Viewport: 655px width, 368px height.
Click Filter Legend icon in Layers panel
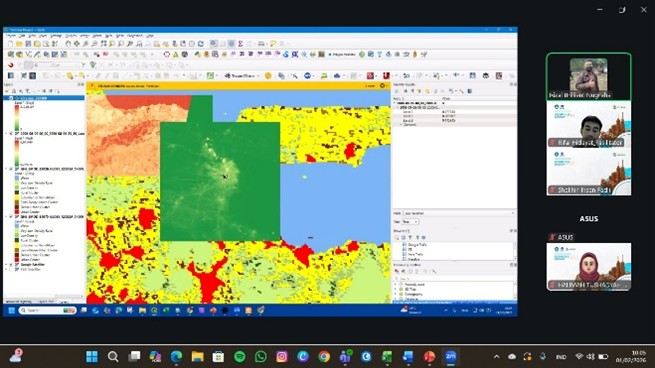tap(28, 91)
